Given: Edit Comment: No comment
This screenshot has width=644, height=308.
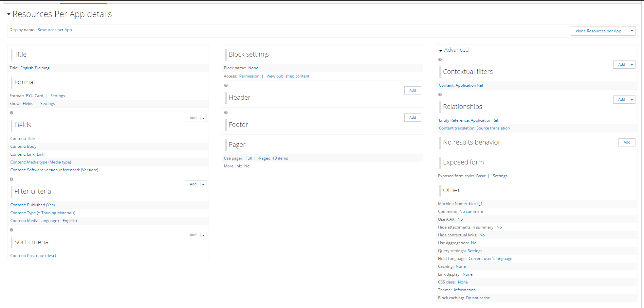Looking at the screenshot, I should tap(471, 212).
